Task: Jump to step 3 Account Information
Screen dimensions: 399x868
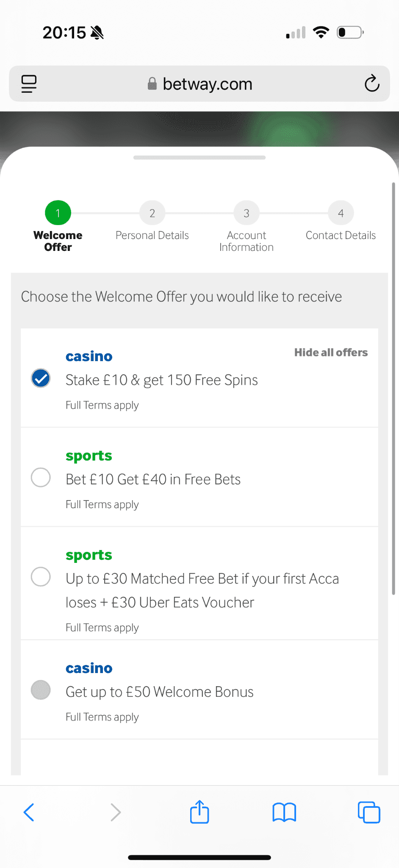Action: [246, 213]
